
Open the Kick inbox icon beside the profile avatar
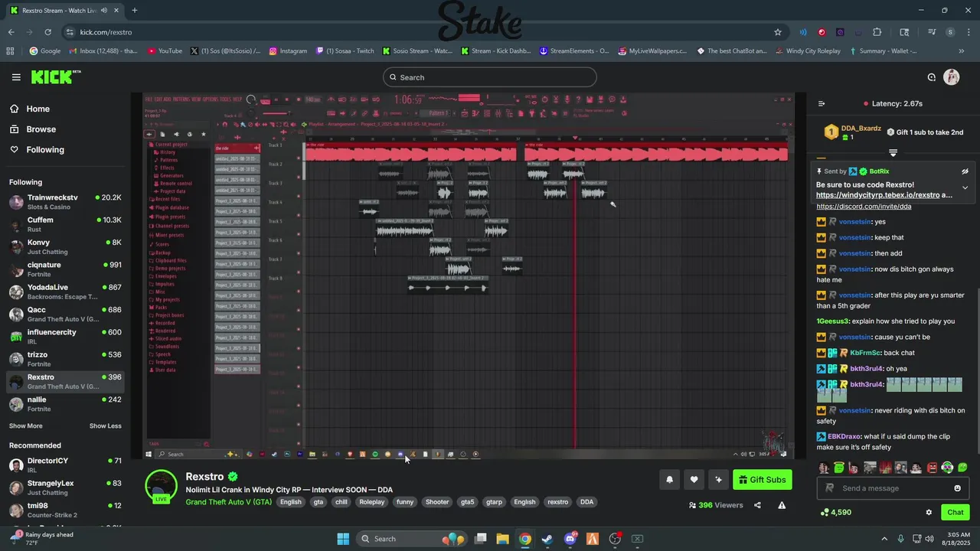pos(932,77)
